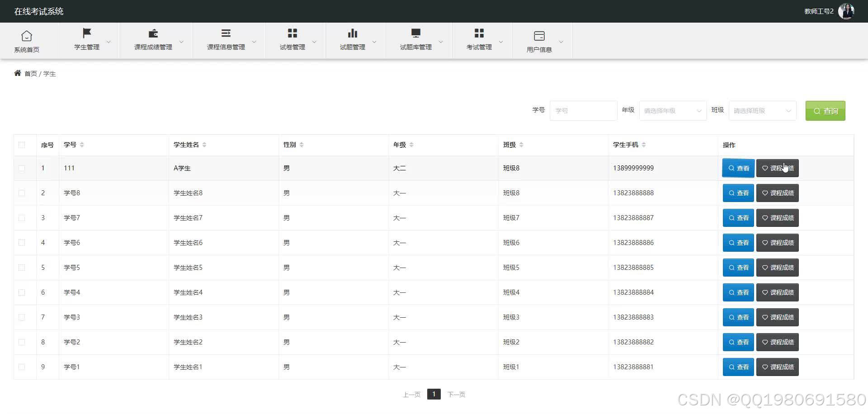Click the green 查询 search button
Viewport: 868px width, 414px height.
(x=826, y=111)
